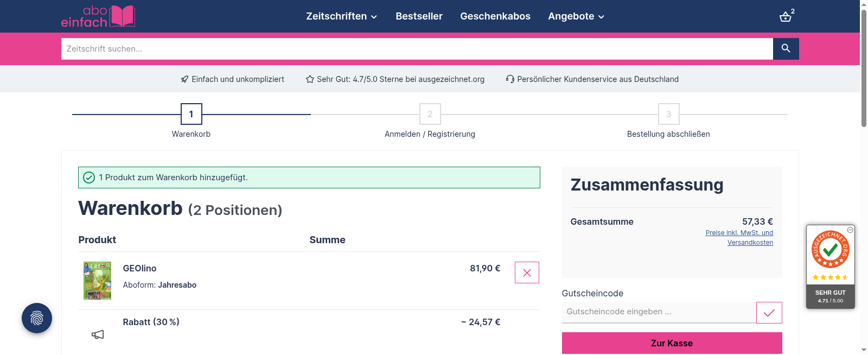Click the search magnifier icon
Image resolution: width=868 pixels, height=355 pixels.
[x=786, y=49]
